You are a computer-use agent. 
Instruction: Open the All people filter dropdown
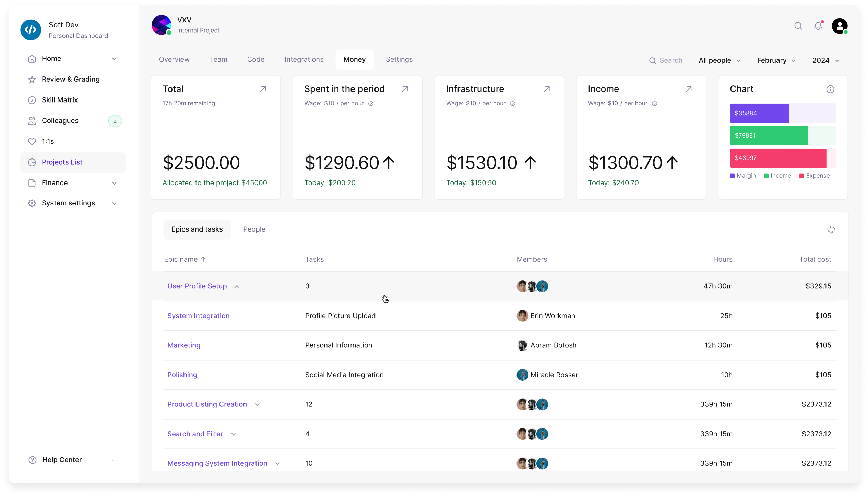point(719,60)
